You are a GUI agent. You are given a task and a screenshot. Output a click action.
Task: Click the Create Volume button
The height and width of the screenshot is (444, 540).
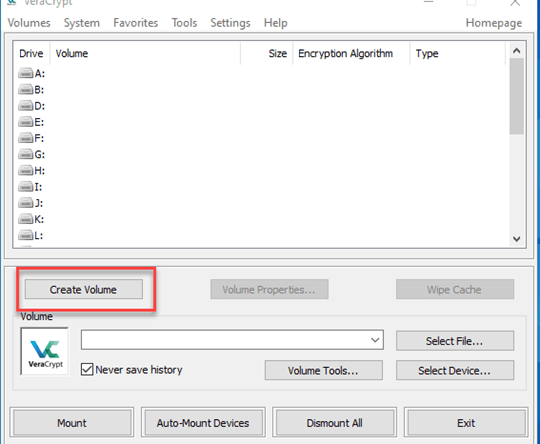click(83, 289)
